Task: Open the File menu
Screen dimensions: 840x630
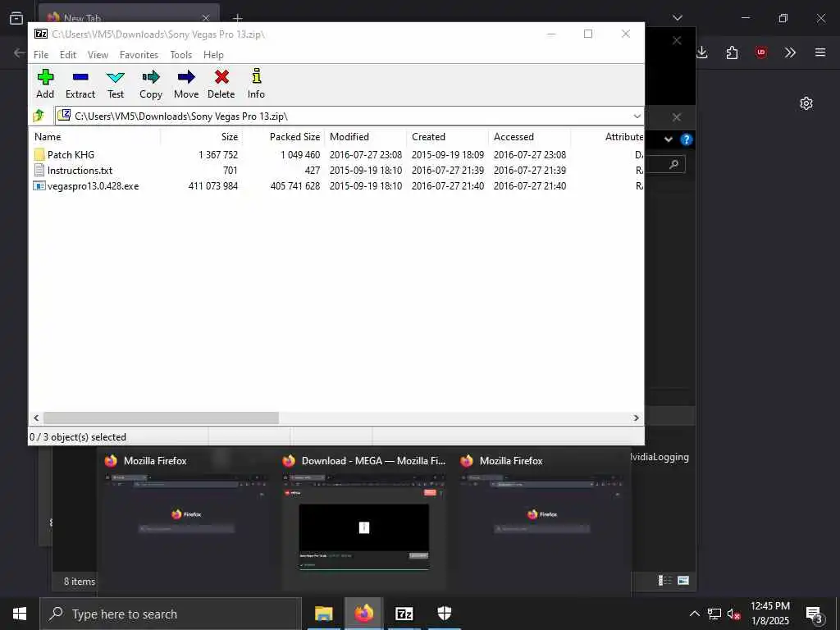Action: click(41, 55)
